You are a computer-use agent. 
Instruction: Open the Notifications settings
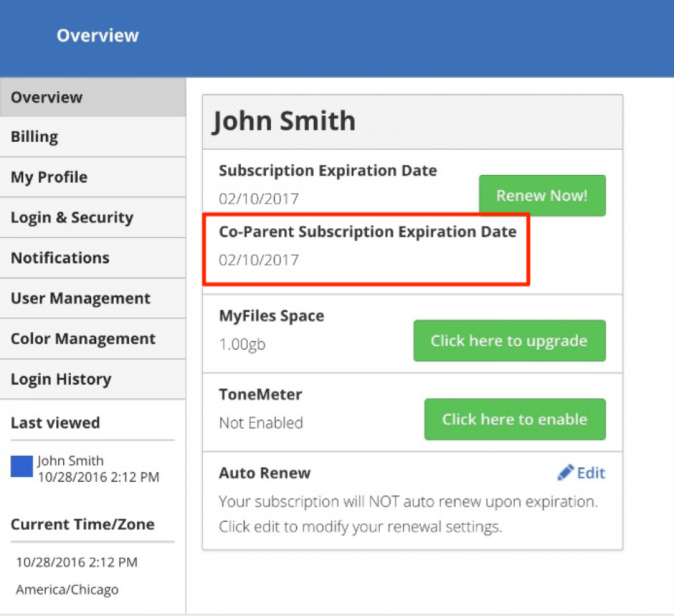click(93, 258)
